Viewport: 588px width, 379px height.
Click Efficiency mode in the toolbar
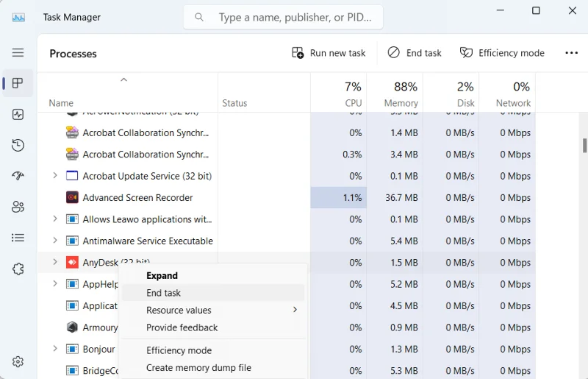coord(502,53)
